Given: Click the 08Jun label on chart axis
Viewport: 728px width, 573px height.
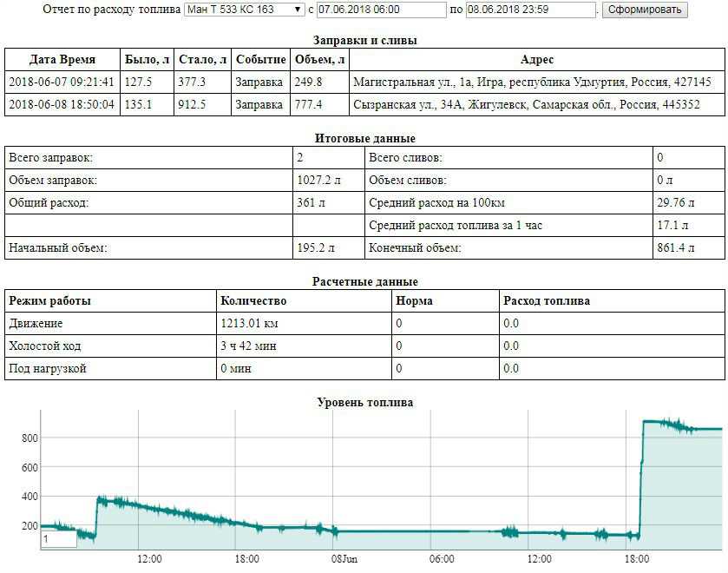Looking at the screenshot, I should point(344,558).
